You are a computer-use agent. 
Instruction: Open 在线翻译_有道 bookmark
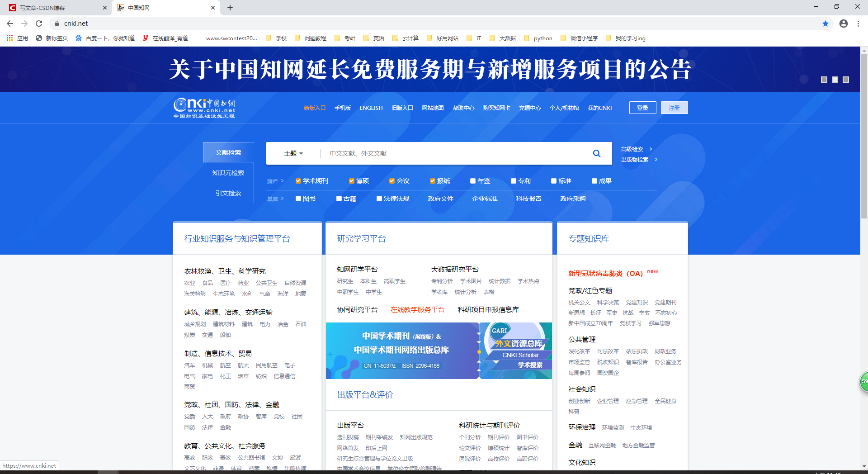[165, 38]
